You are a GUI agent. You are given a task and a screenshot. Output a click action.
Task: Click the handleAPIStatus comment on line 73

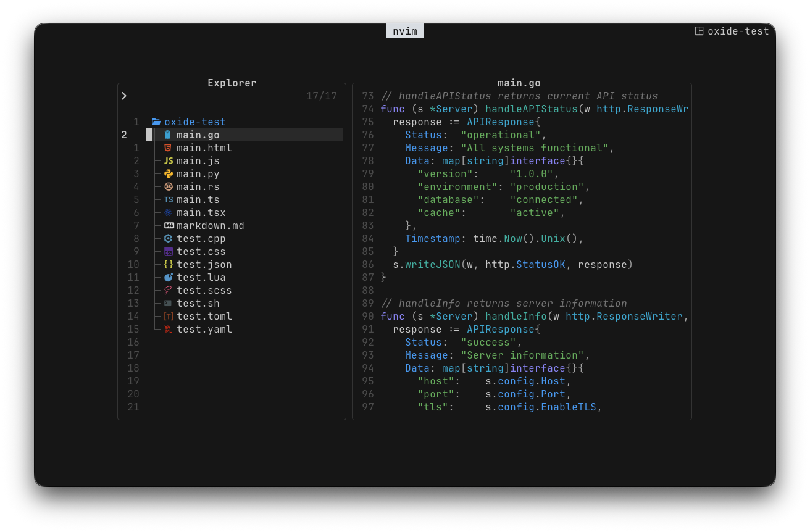point(519,96)
